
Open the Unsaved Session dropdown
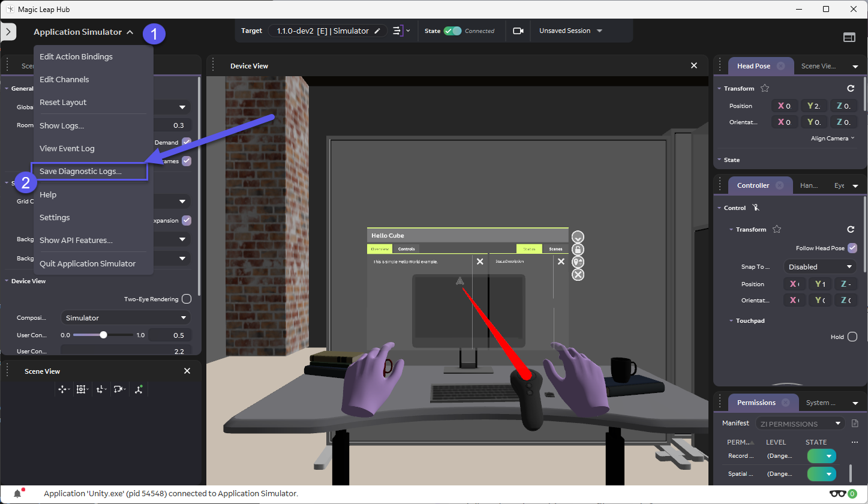click(x=570, y=31)
